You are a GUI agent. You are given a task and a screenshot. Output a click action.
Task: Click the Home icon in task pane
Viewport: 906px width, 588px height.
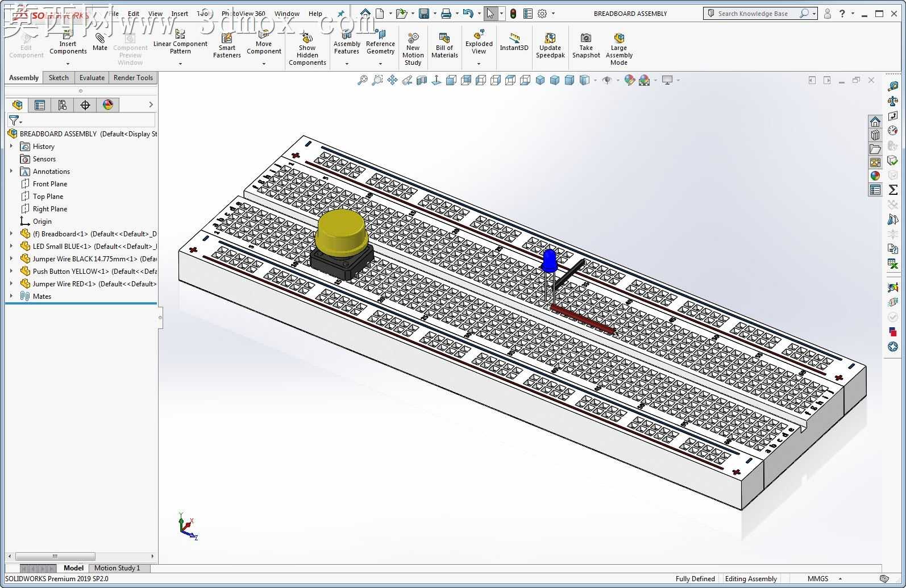(x=875, y=122)
